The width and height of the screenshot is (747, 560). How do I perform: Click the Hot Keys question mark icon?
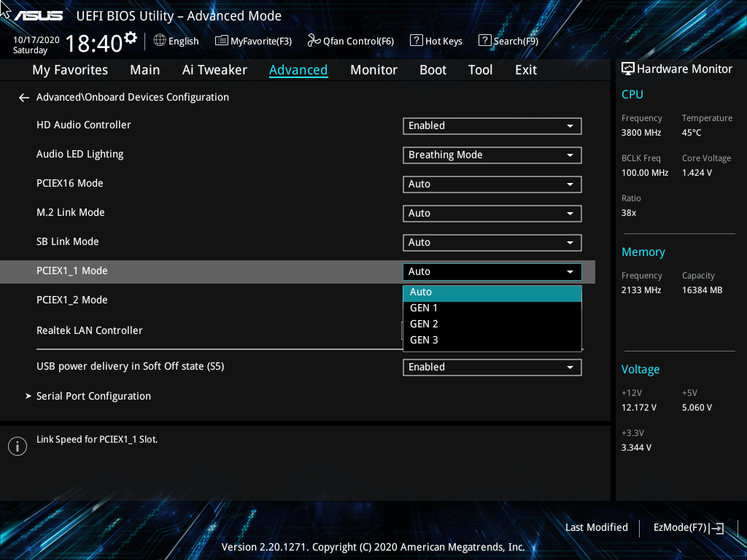[x=416, y=41]
